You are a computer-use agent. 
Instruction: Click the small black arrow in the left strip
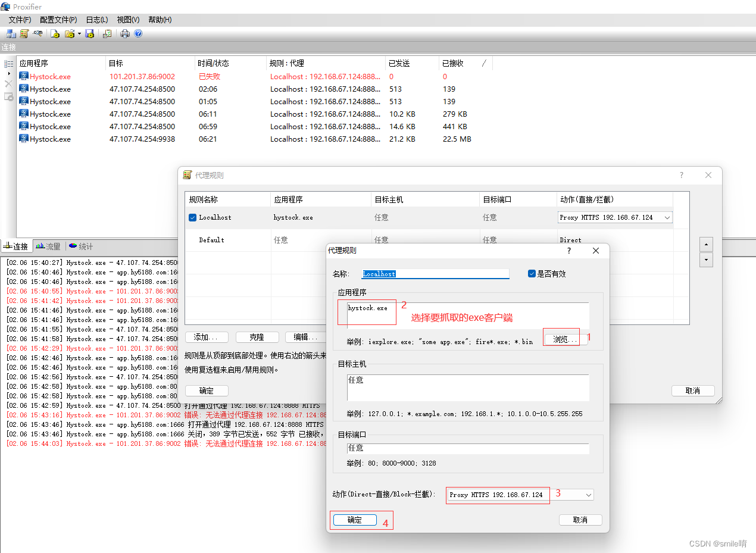pyautogui.click(x=8, y=73)
